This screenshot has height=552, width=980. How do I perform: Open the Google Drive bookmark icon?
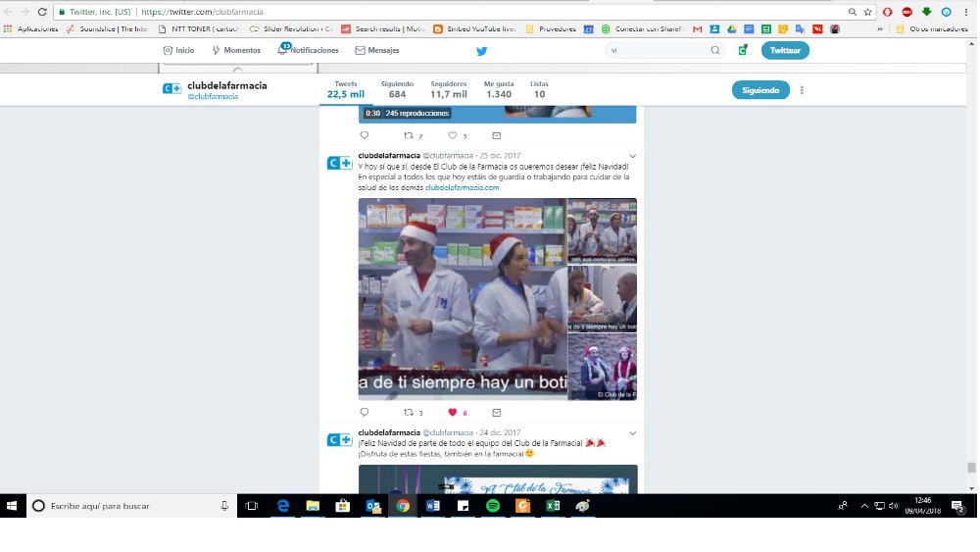click(731, 28)
